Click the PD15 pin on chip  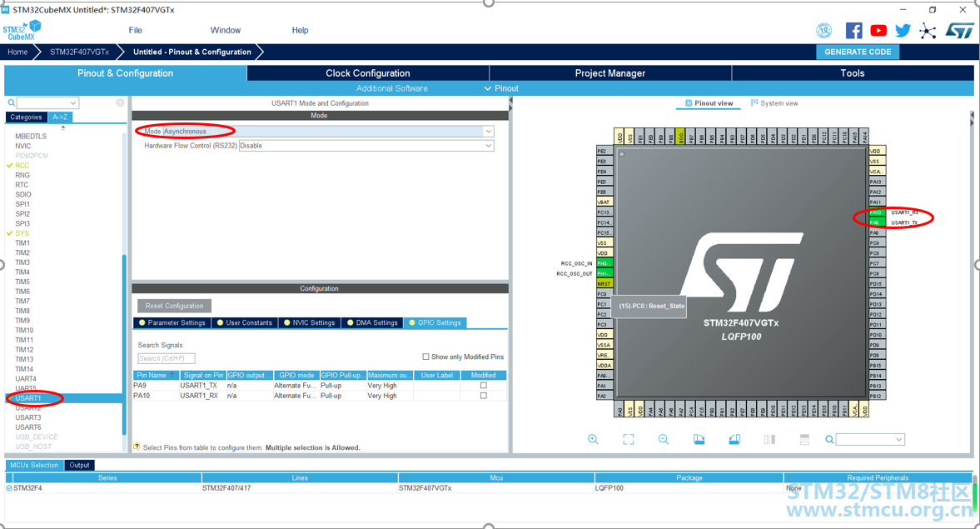point(876,284)
